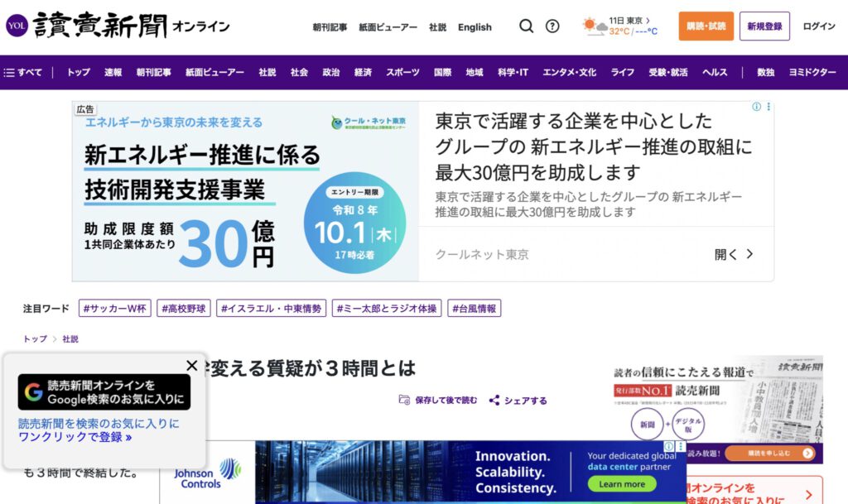Click the #高校野球 tag
The height and width of the screenshot is (504, 848).
(x=183, y=309)
